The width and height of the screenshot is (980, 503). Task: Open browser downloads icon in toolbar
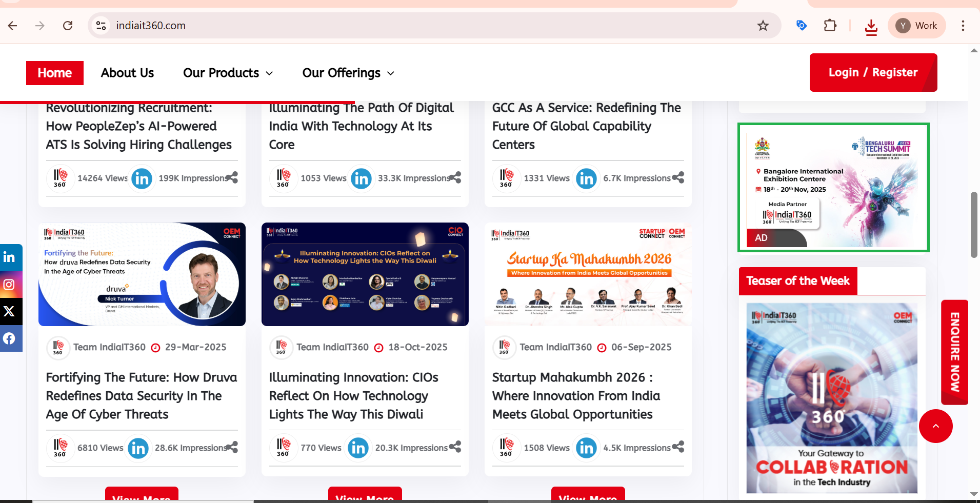(x=871, y=26)
